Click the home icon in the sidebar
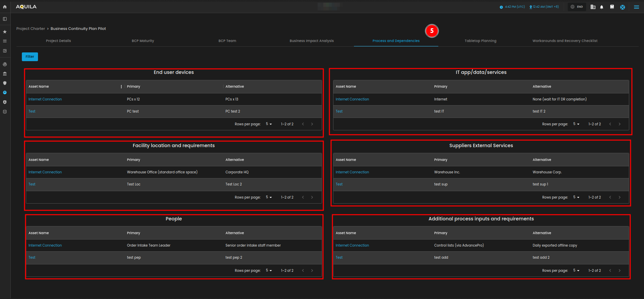 5,7
